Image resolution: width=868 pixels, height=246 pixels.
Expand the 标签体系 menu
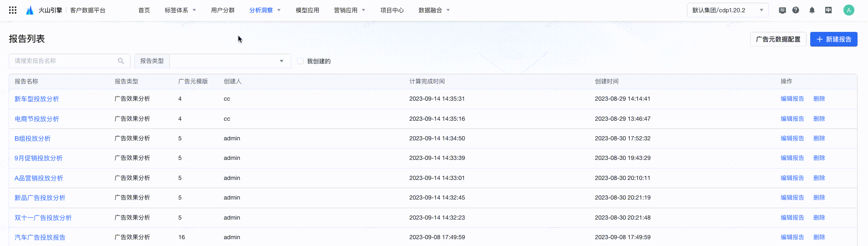pyautogui.click(x=180, y=10)
